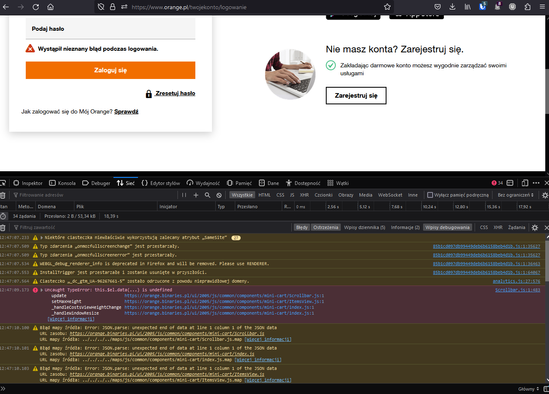This screenshot has width=549, height=394.
Task: Click the orange Zaloguj się button
Action: click(x=110, y=70)
